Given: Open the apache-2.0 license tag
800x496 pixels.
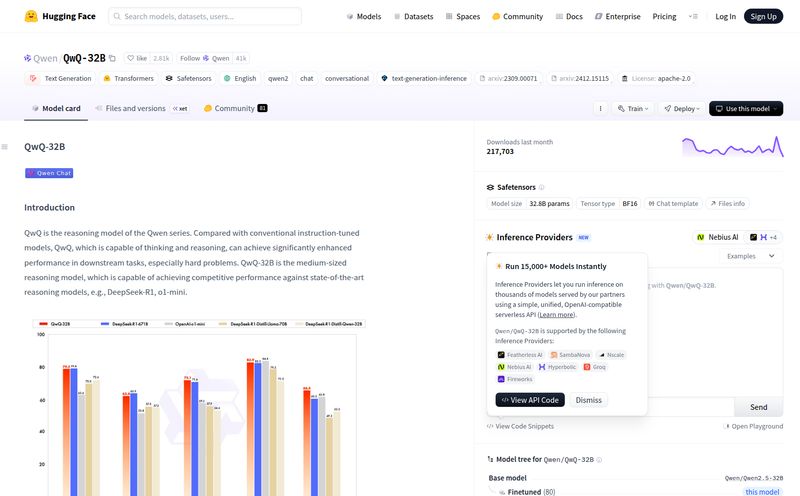Looking at the screenshot, I should click(x=656, y=79).
